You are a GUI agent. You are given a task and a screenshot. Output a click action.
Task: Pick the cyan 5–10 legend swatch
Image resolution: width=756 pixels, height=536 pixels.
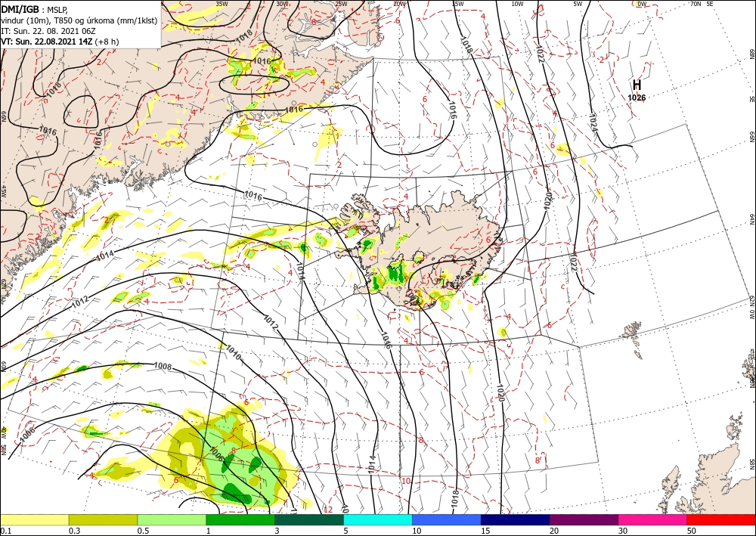(x=378, y=519)
